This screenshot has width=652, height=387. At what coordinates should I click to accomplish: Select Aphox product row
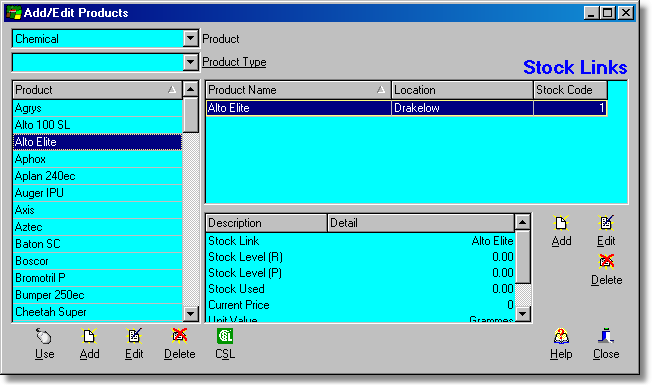coord(97,159)
